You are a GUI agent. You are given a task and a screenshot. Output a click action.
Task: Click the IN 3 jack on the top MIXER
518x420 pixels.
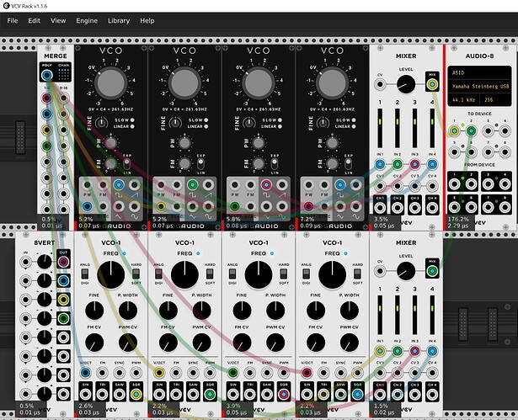pyautogui.click(x=414, y=164)
